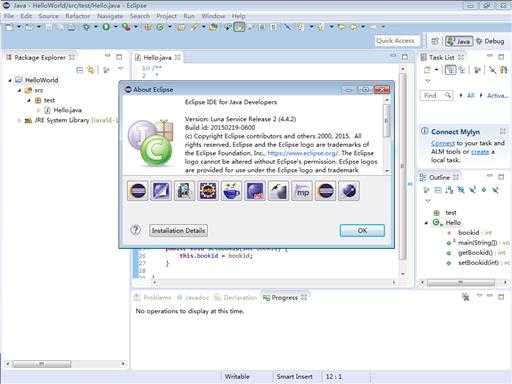
Task: Switch to the Declaration tab
Action: 236,297
